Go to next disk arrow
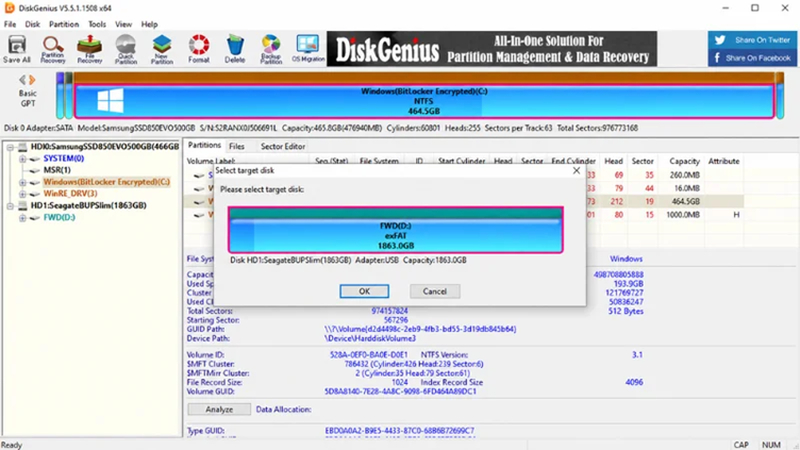 click(x=32, y=80)
